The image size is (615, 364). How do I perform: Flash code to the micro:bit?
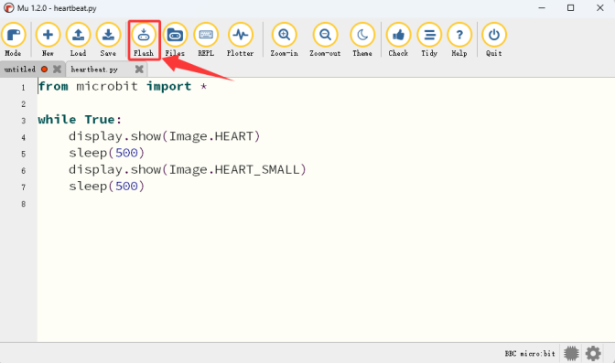pos(144,39)
